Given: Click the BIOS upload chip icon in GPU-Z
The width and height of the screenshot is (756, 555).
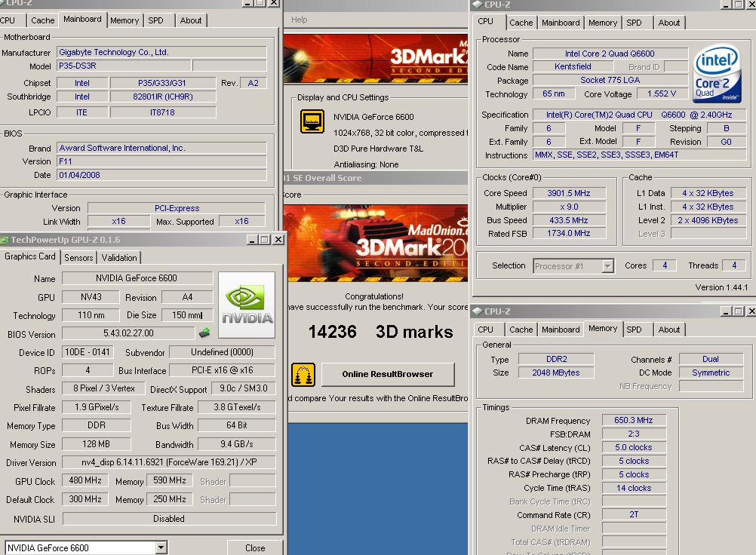Looking at the screenshot, I should (x=204, y=333).
